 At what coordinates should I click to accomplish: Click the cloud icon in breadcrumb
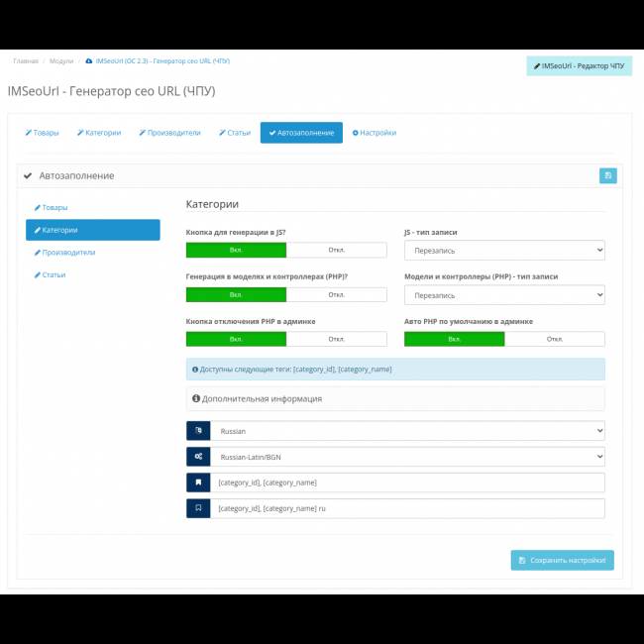click(89, 60)
